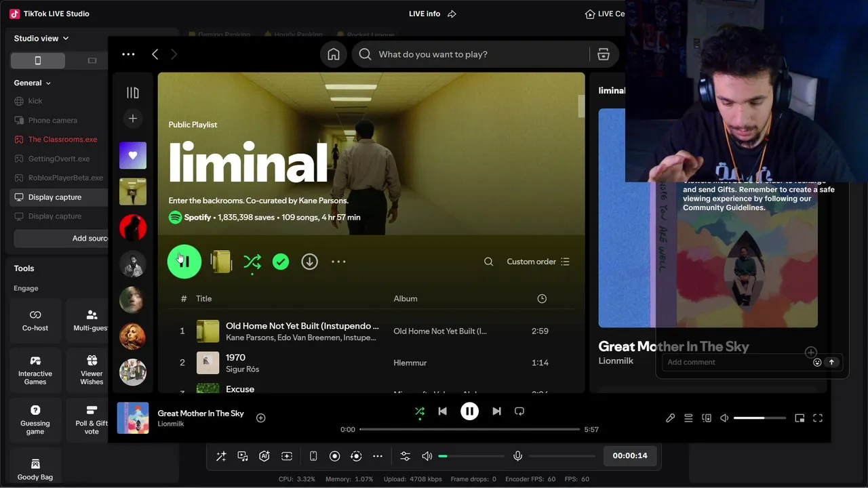The height and width of the screenshot is (488, 868).
Task: Open more options for liminal playlist
Action: coord(338,262)
